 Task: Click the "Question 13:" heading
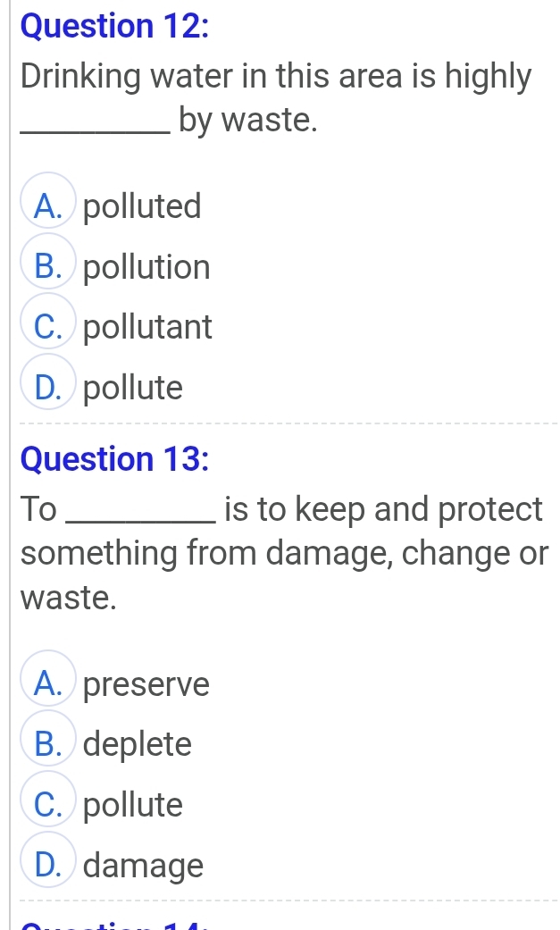coord(114,460)
